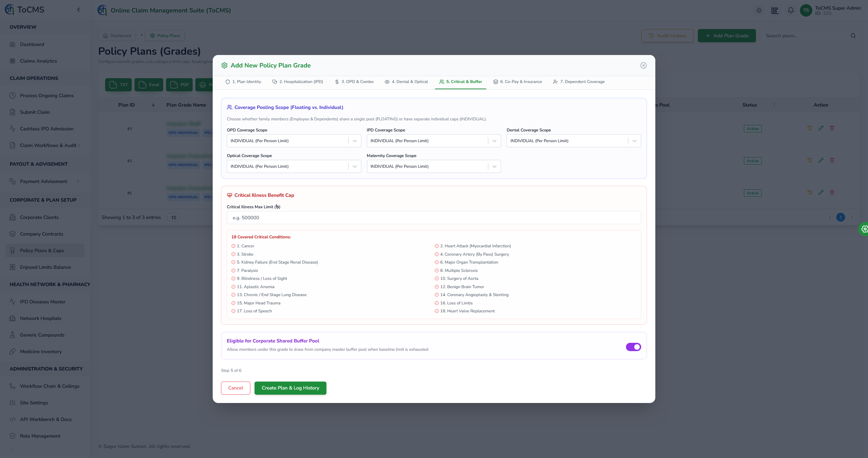The height and width of the screenshot is (458, 868).
Task: Switch to 3. OPD & Combo tab
Action: click(x=354, y=82)
